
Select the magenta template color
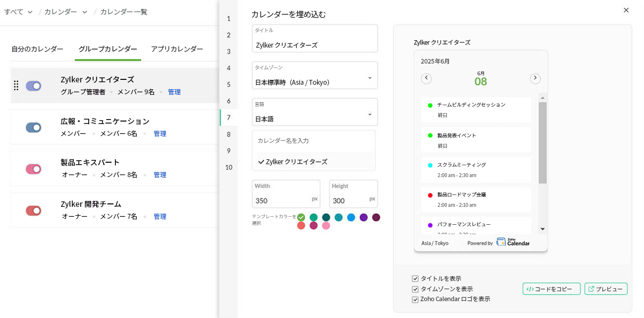coord(314,226)
